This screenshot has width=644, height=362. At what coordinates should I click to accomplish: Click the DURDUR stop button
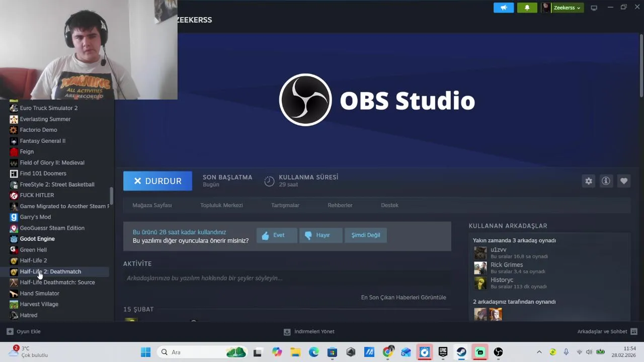pyautogui.click(x=157, y=181)
